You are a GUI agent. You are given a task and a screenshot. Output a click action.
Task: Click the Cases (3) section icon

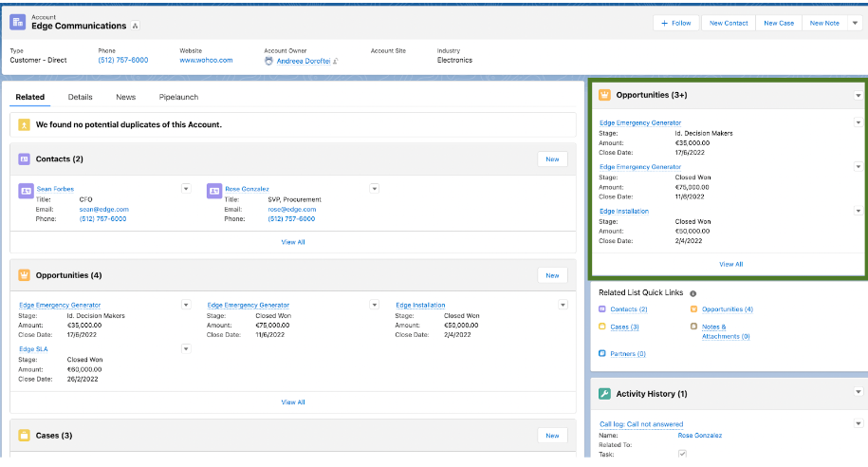[24, 436]
